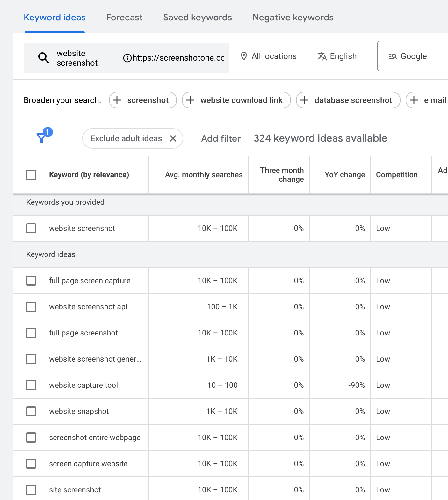Check the website screenshot keyword box
The image size is (448, 500).
(x=31, y=228)
